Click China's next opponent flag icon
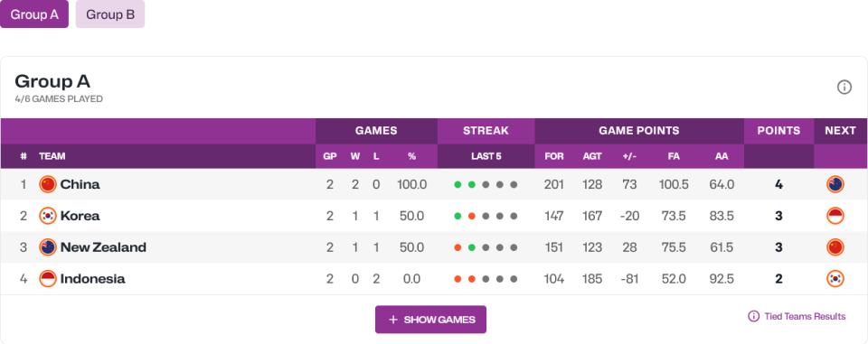The image size is (868, 344). coord(835,184)
